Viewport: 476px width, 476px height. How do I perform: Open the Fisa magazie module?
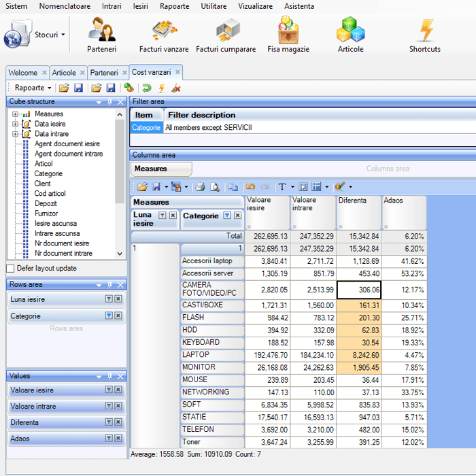pyautogui.click(x=288, y=30)
